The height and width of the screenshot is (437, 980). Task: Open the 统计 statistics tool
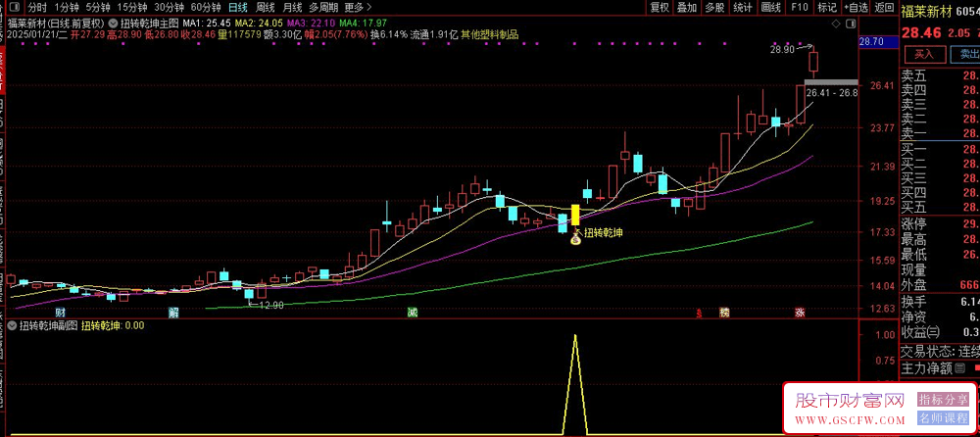743,8
